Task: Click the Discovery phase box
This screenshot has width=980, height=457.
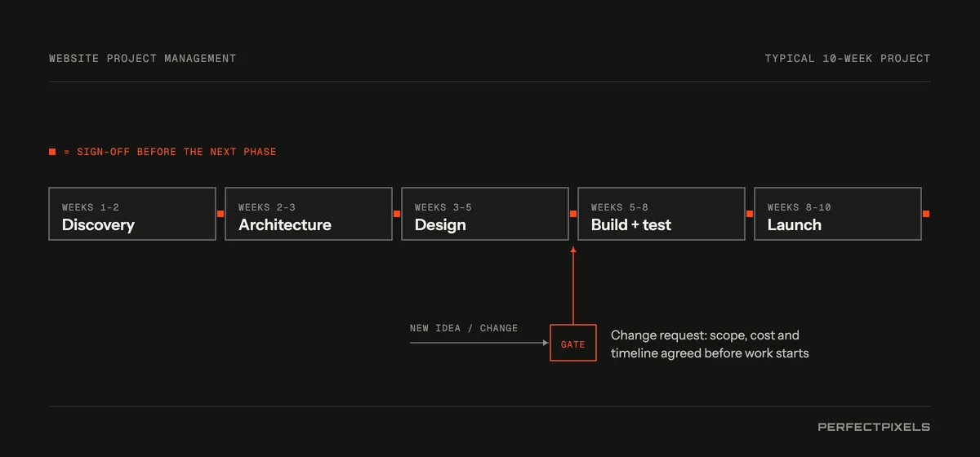Action: tap(132, 214)
